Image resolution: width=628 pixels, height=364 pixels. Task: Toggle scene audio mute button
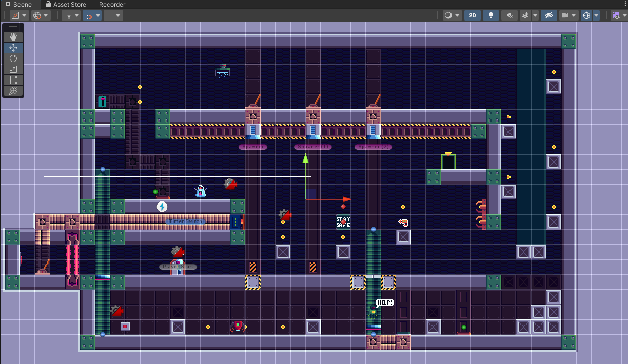point(509,15)
